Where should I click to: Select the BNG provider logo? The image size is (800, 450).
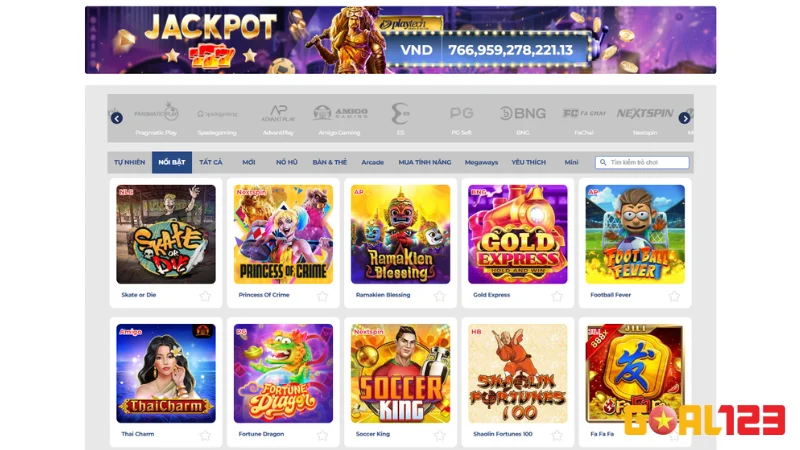(522, 118)
